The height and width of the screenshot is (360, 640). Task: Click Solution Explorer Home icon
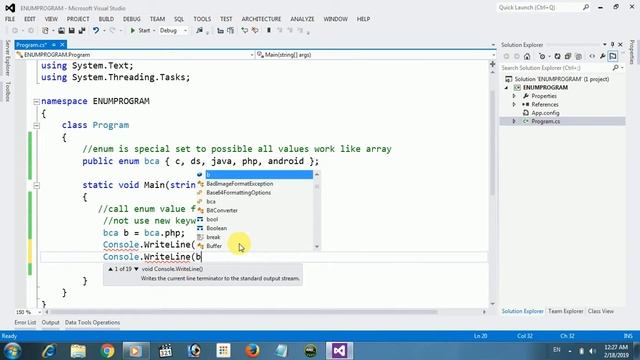pyautogui.click(x=527, y=56)
